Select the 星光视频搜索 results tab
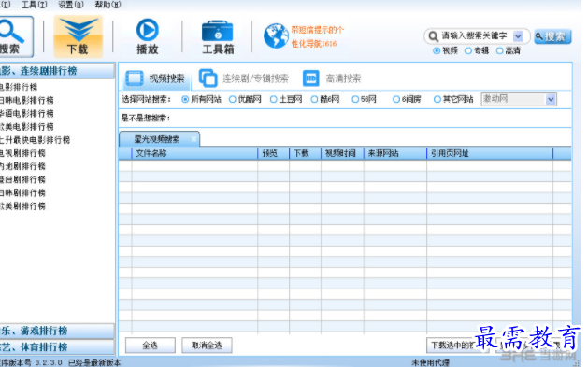Image resolution: width=588 pixels, height=367 pixels. point(159,139)
